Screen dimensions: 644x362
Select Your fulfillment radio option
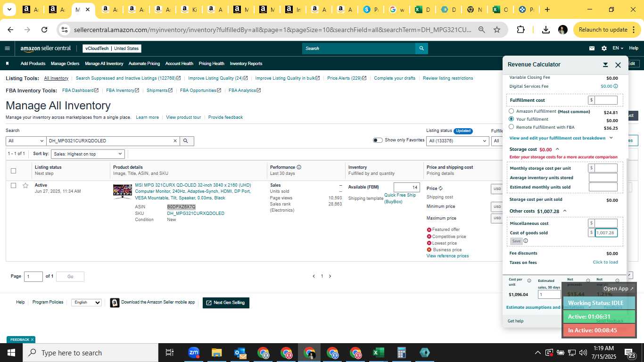(x=511, y=119)
